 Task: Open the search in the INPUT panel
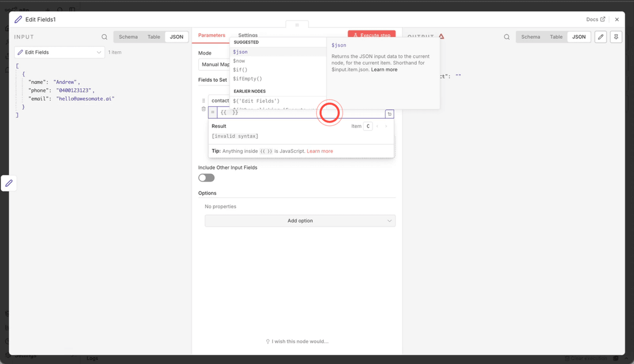click(x=105, y=37)
